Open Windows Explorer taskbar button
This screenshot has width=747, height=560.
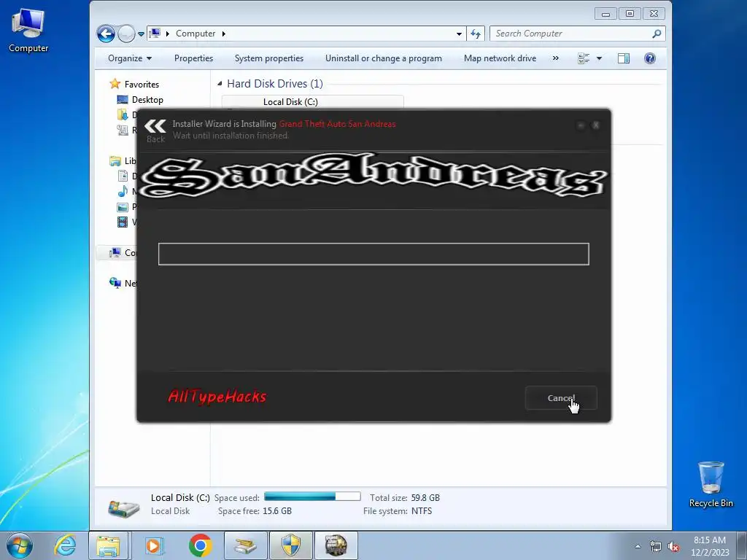(x=108, y=545)
